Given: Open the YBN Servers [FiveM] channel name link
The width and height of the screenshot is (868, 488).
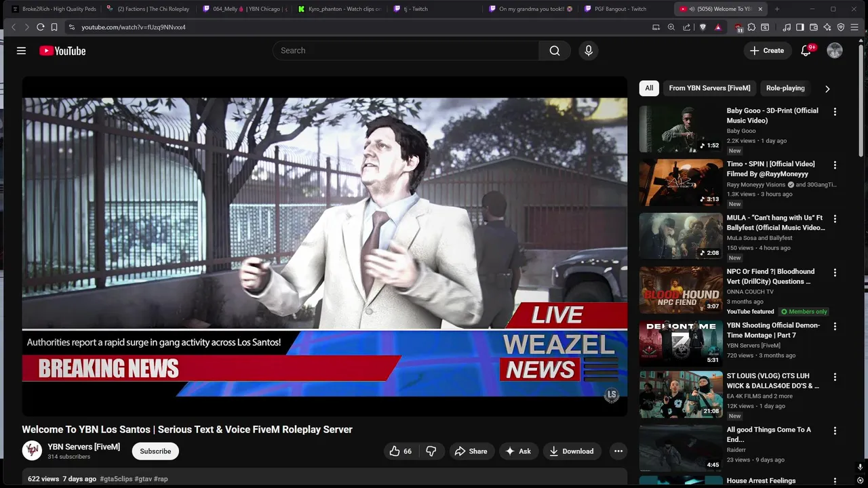Looking at the screenshot, I should [83, 447].
